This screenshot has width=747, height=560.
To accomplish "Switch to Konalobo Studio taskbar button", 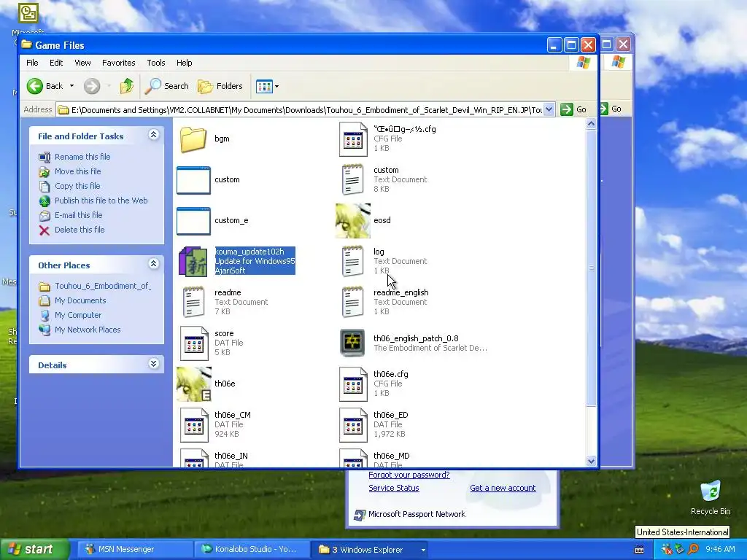I will [x=252, y=550].
